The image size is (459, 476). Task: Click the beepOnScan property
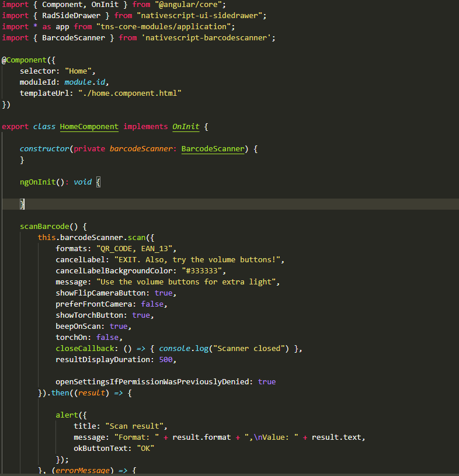(x=78, y=326)
